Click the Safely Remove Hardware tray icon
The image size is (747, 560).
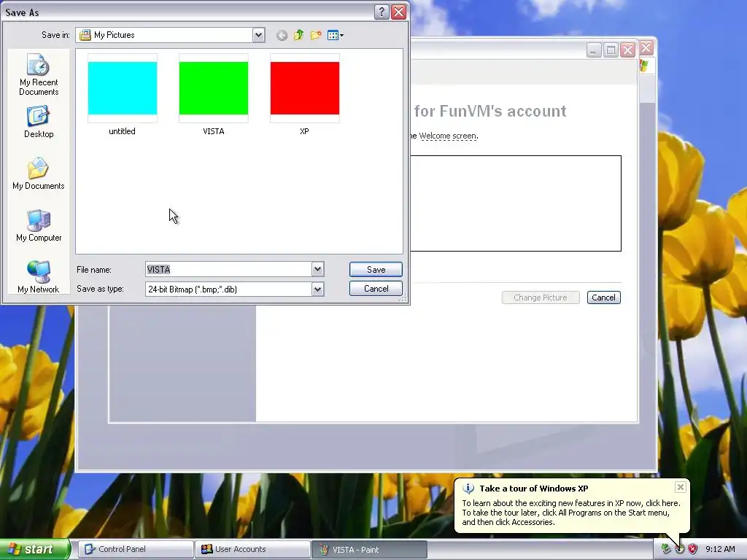666,549
